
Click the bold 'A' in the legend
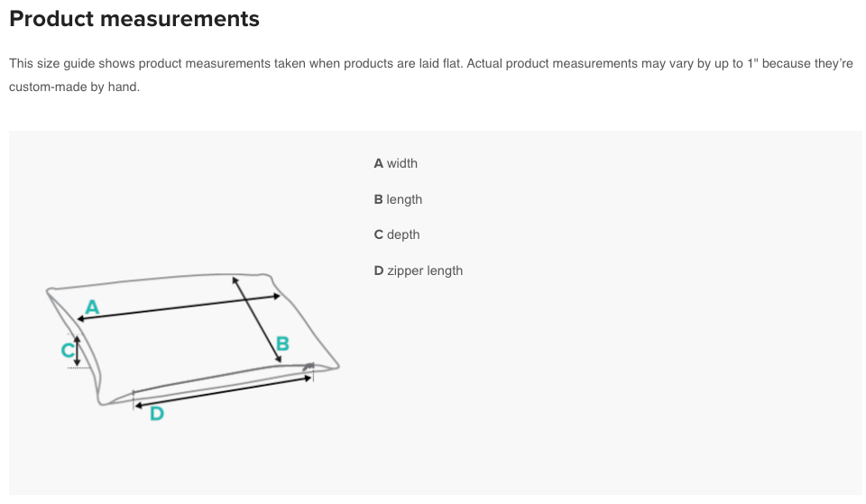pos(378,163)
